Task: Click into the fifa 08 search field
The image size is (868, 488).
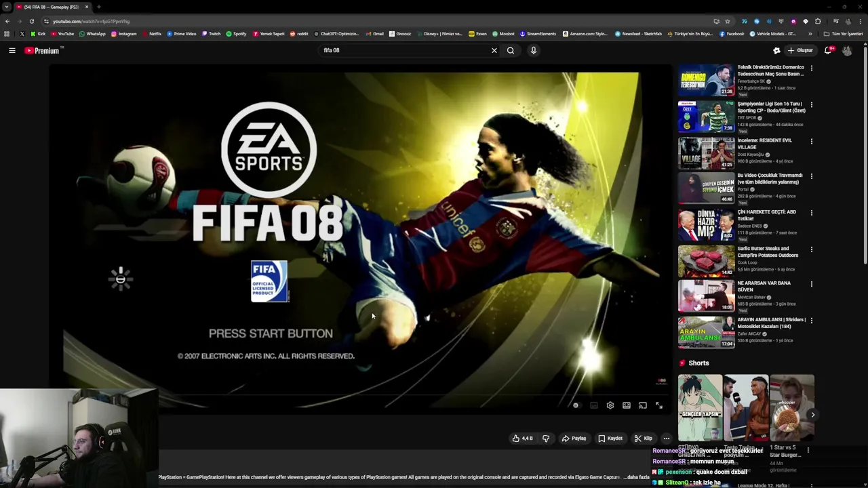Action: pyautogui.click(x=405, y=50)
